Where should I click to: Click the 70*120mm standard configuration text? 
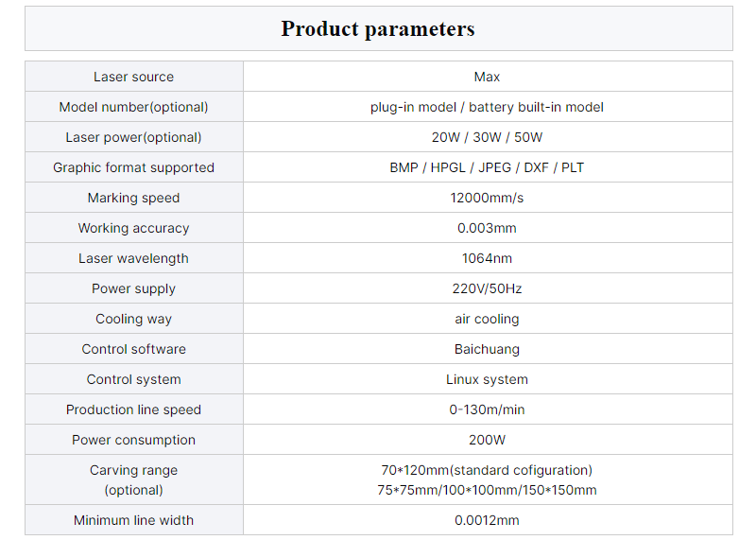(487, 470)
